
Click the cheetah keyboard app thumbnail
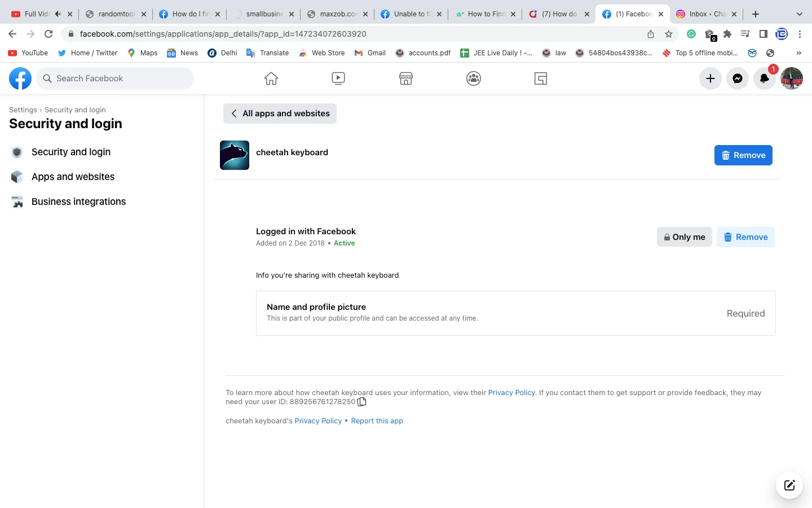pyautogui.click(x=235, y=155)
